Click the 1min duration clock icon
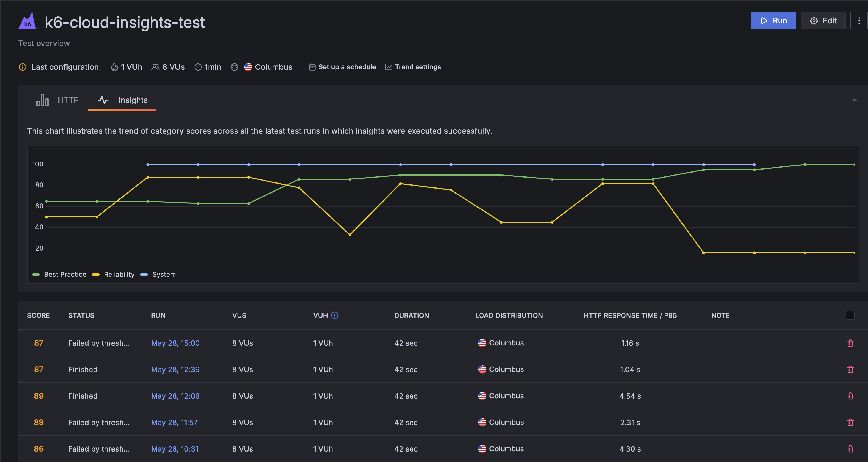This screenshot has height=462, width=868. 198,67
